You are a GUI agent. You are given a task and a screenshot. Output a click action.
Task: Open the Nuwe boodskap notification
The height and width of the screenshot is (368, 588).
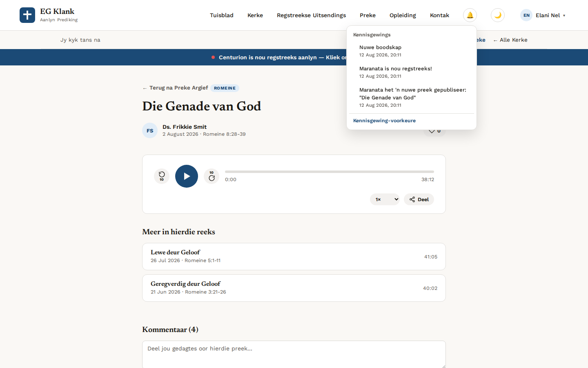tap(412, 51)
